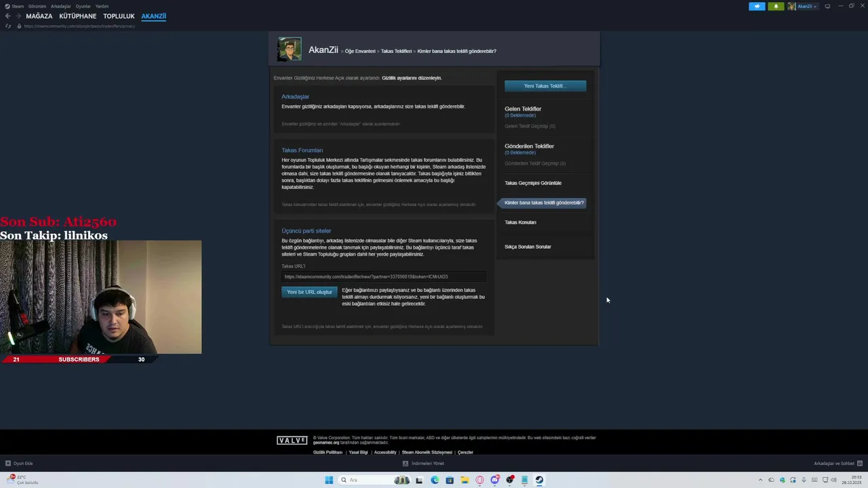Open the Görünüm menu
The height and width of the screenshot is (488, 868).
click(x=37, y=6)
